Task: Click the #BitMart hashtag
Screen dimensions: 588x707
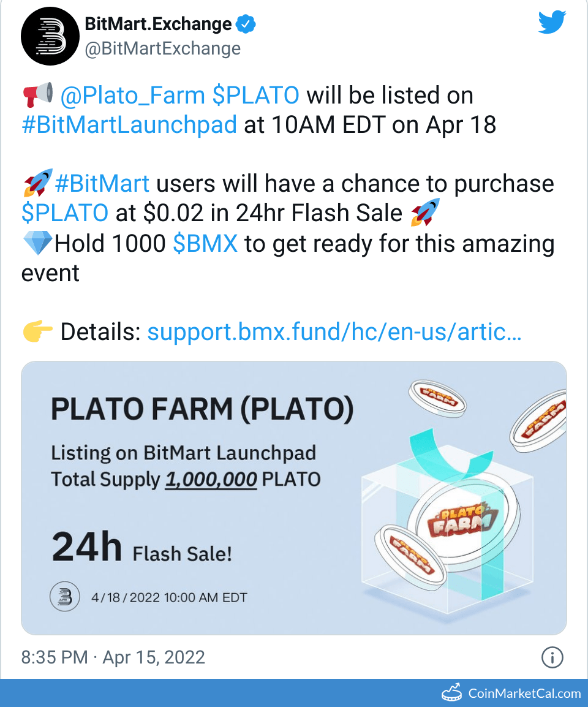Action: [x=102, y=183]
